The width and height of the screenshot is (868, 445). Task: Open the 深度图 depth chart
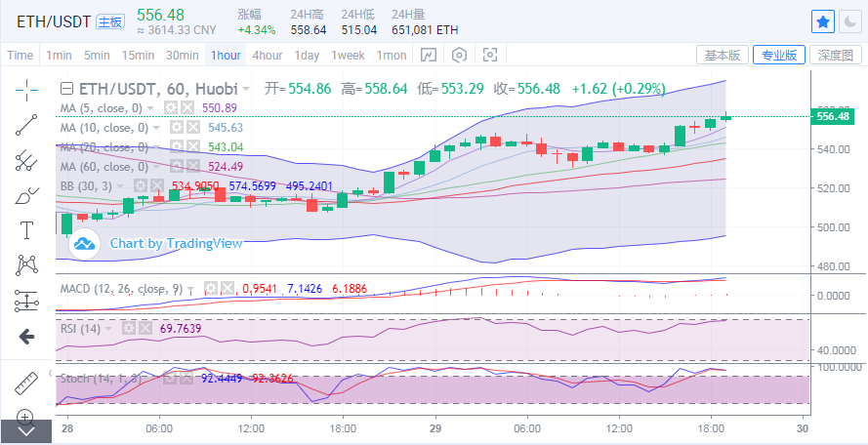[836, 55]
